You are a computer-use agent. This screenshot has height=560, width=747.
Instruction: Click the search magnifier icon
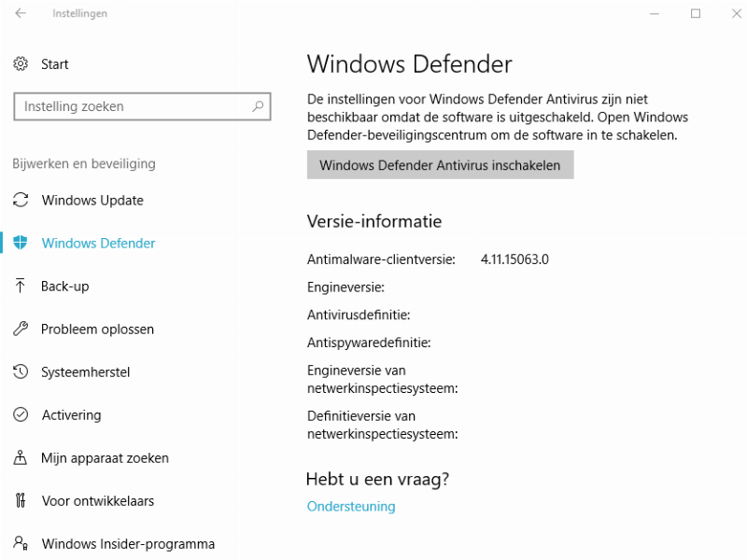tap(259, 106)
